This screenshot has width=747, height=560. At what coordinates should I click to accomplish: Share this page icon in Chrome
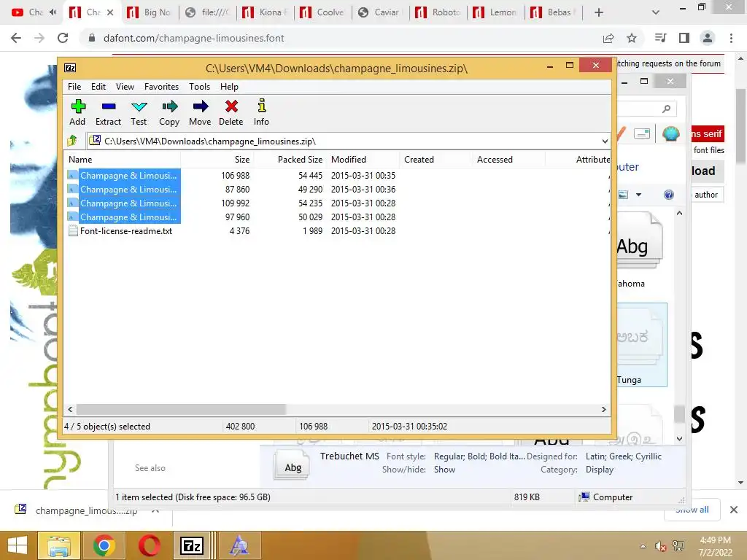tap(608, 38)
